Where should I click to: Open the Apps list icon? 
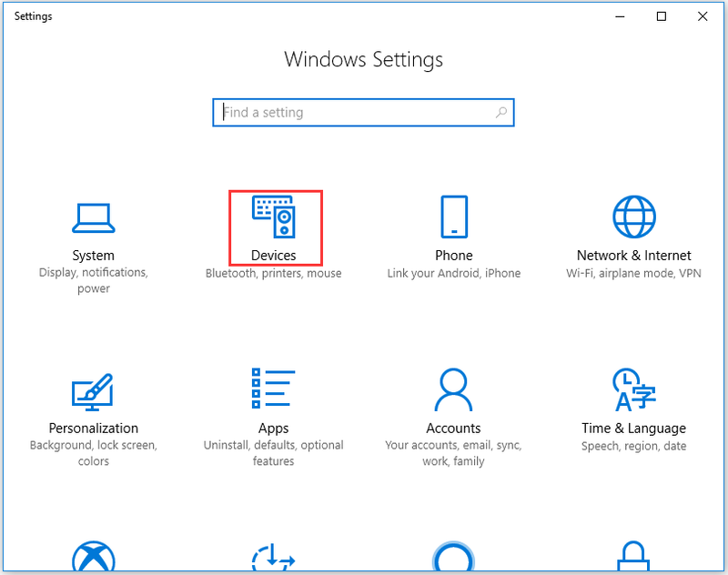coord(274,388)
